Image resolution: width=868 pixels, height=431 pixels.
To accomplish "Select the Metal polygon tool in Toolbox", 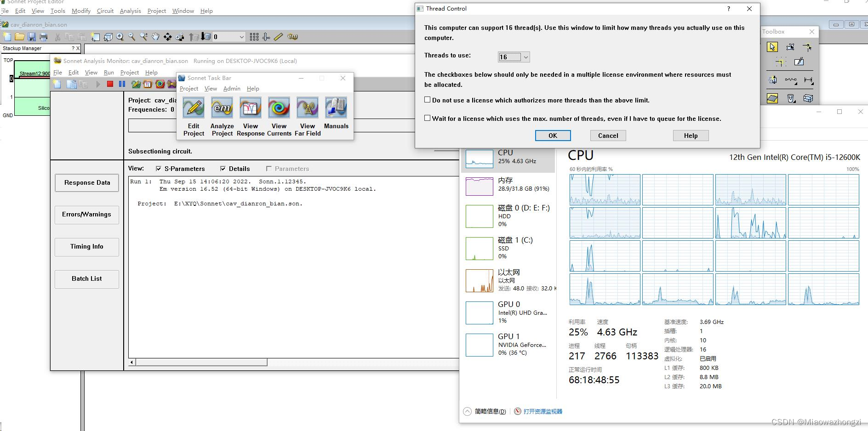I will [772, 98].
